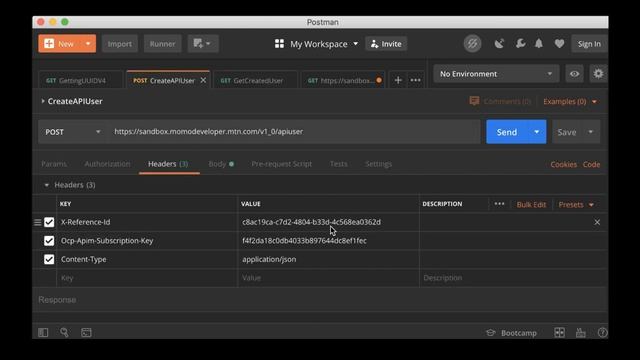Click the X-Reference-Id value cell

[328, 222]
